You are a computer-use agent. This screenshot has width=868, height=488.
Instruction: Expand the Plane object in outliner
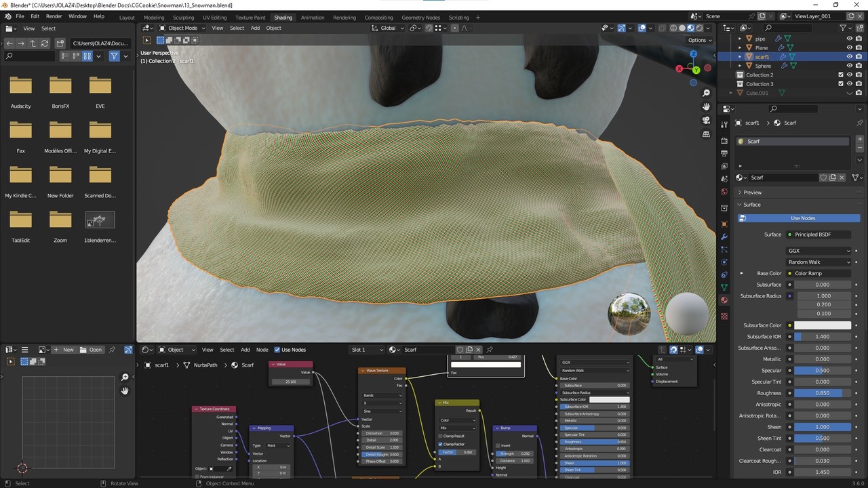click(x=740, y=48)
